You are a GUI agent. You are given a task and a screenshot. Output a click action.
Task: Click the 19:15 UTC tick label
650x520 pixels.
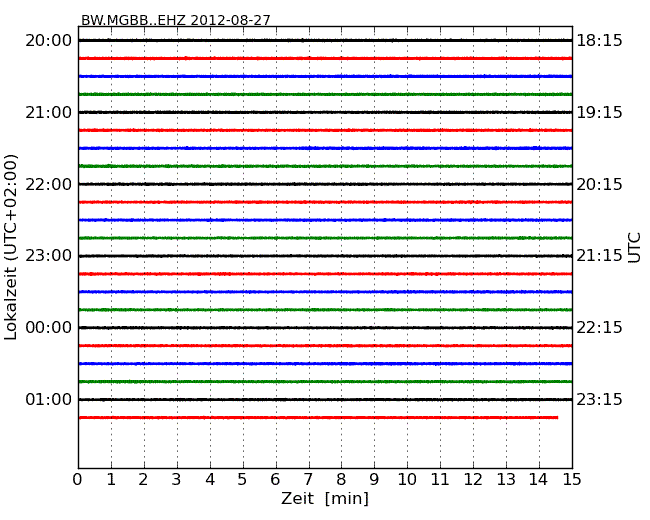point(599,112)
